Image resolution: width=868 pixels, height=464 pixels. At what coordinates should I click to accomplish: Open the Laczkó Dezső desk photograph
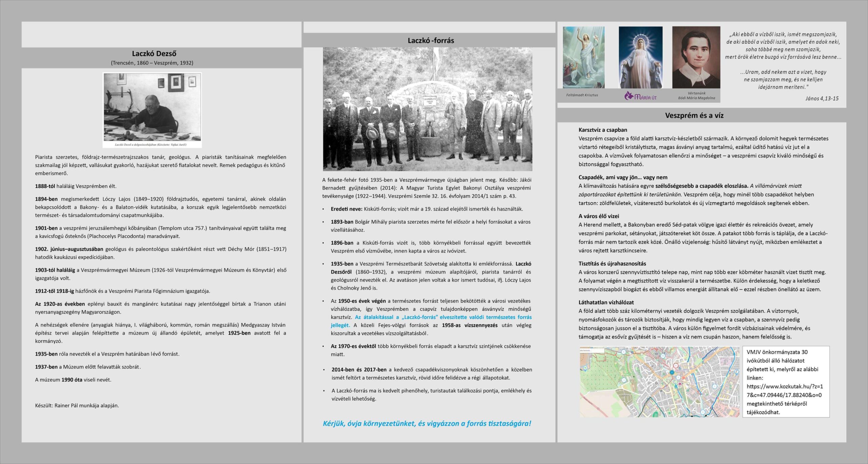[x=152, y=107]
